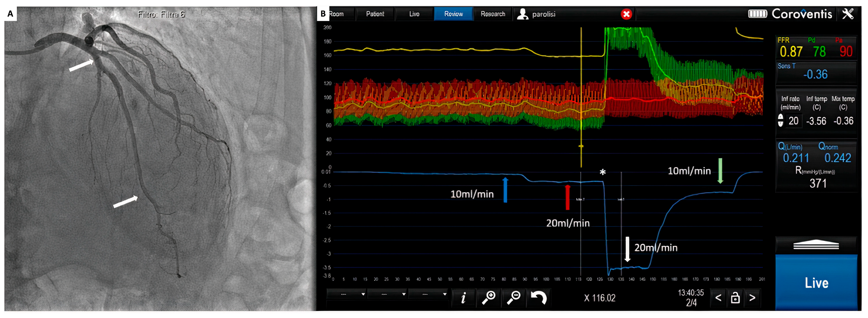
Task: Click the green Pd value 78
Action: coord(819,52)
